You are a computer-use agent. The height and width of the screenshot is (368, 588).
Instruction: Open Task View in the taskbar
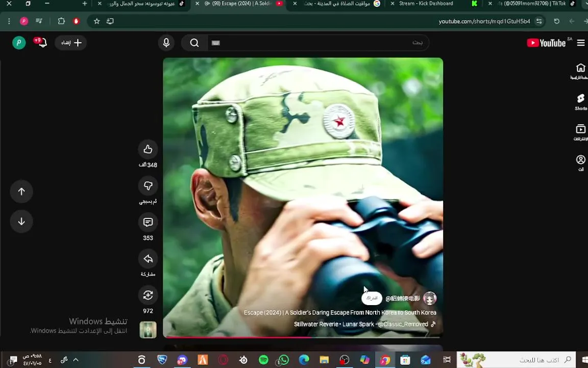click(447, 360)
